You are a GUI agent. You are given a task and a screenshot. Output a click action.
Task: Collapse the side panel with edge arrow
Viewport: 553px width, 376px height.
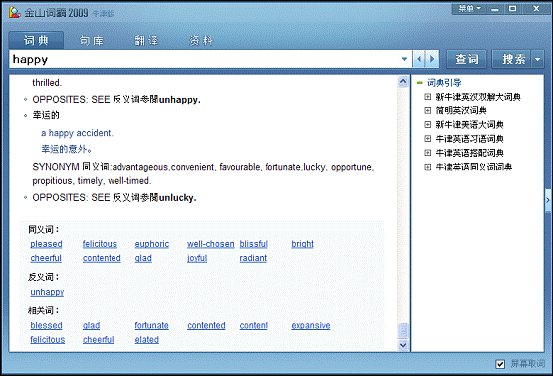pyautogui.click(x=548, y=200)
